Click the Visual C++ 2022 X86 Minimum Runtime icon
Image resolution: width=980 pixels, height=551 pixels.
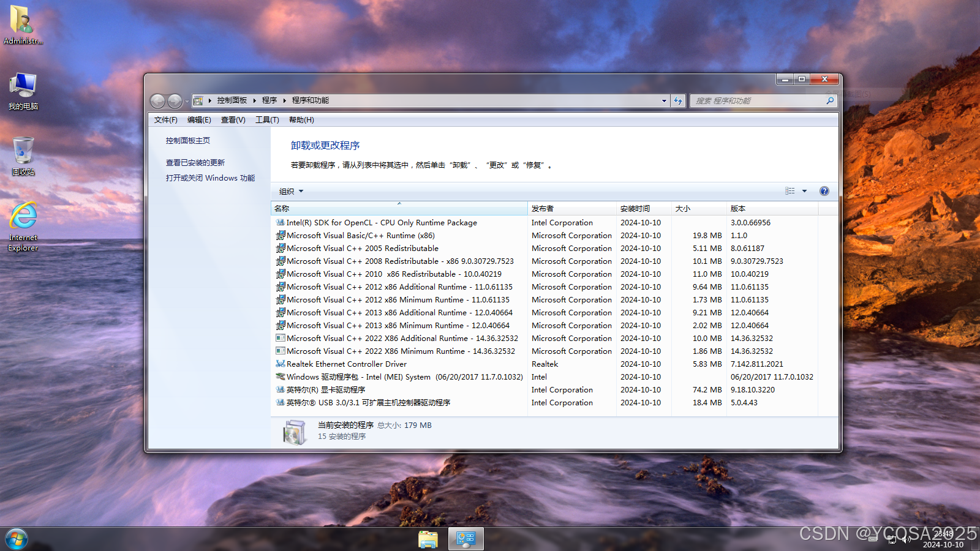click(280, 351)
